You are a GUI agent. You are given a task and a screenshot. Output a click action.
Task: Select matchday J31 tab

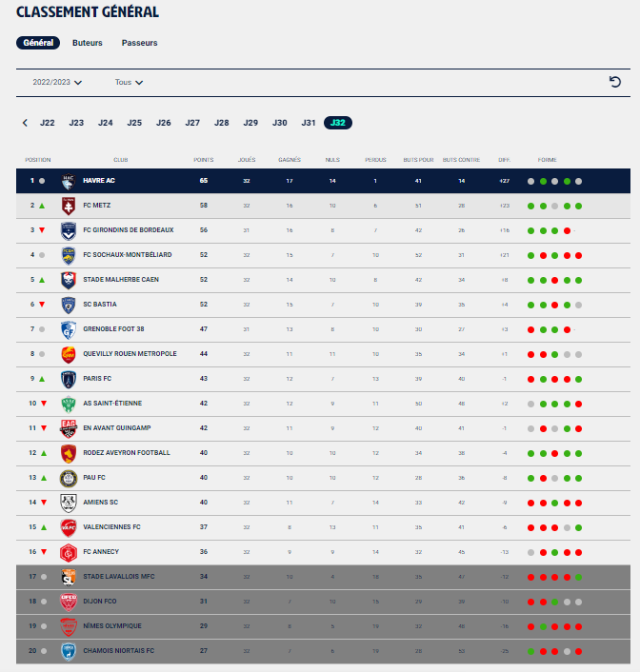click(x=309, y=123)
